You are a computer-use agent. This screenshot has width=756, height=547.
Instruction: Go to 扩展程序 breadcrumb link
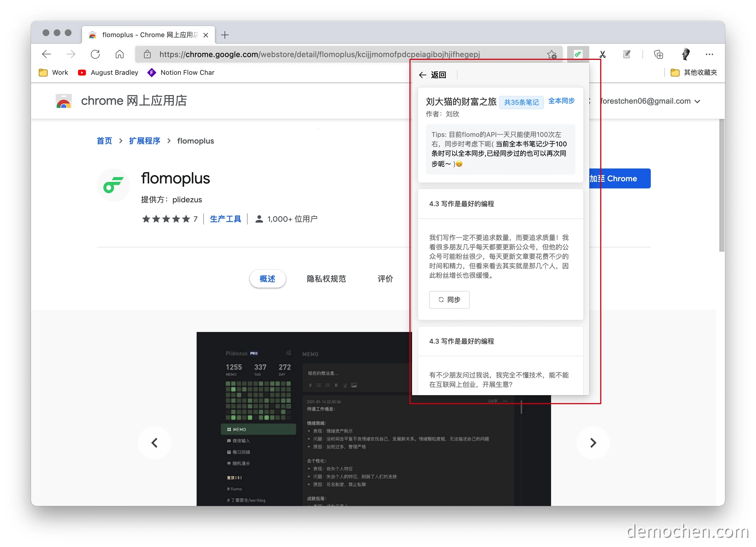tap(145, 141)
